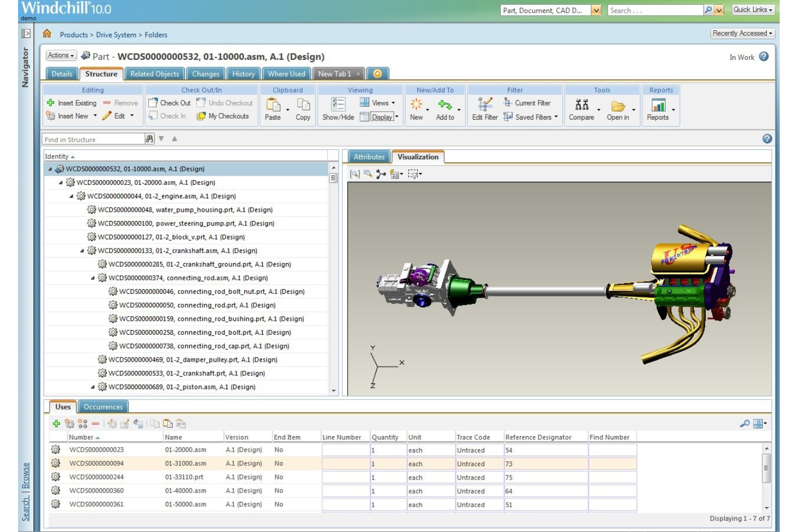Image resolution: width=798 pixels, height=532 pixels.
Task: Click the Open in folder icon
Action: tap(618, 106)
